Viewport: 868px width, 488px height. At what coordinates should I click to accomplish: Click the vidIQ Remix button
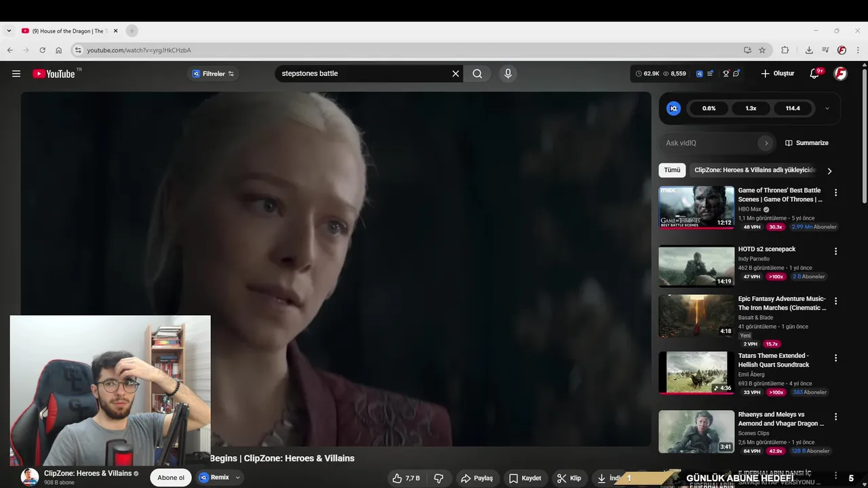[x=215, y=478]
